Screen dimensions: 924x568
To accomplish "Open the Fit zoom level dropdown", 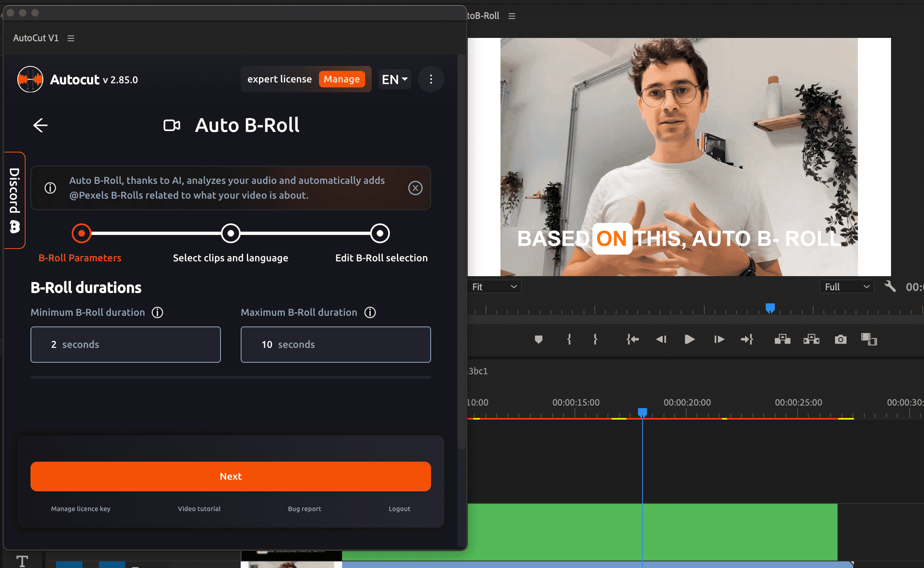I will tap(494, 286).
